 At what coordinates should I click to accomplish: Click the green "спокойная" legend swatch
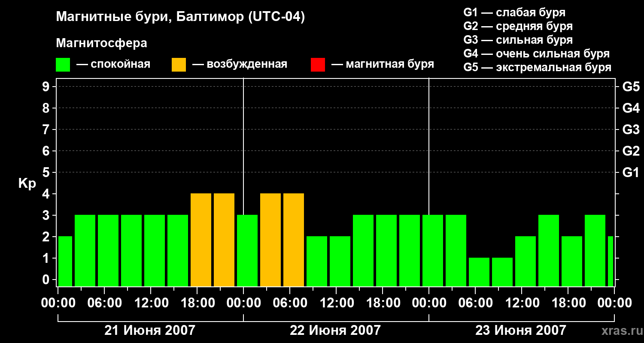(63, 65)
